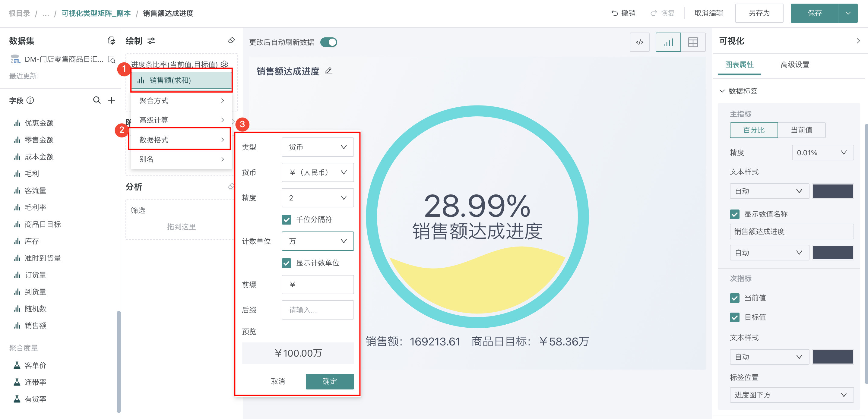Viewport: 868px width, 419px height.
Task: Uncheck 千位分隔符 checkbox
Action: coord(287,220)
